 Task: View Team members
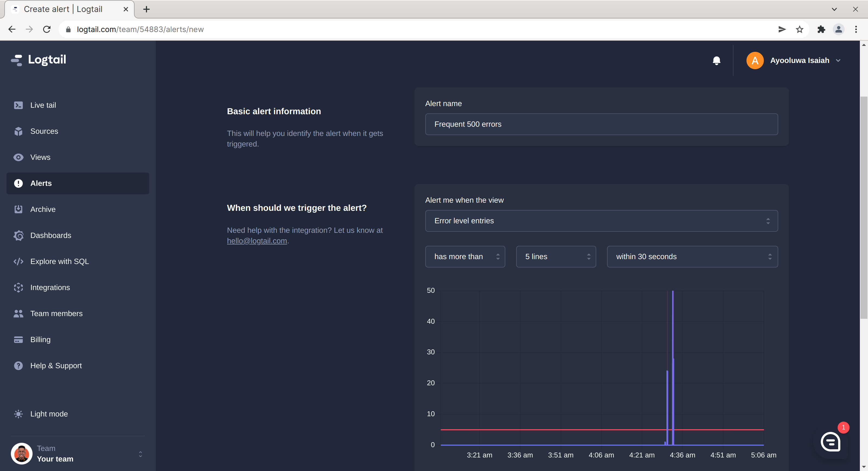(x=56, y=313)
